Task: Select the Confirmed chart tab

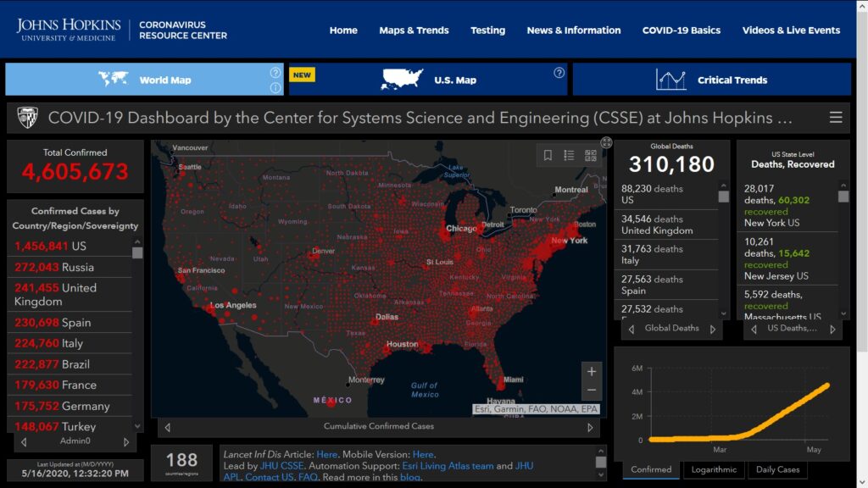Action: pyautogui.click(x=651, y=469)
